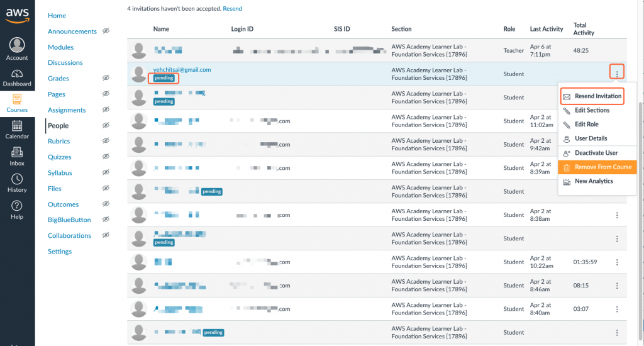This screenshot has height=346, width=644.
Task: Open options menu for Apr 2 8:38am student
Action: [x=617, y=215]
